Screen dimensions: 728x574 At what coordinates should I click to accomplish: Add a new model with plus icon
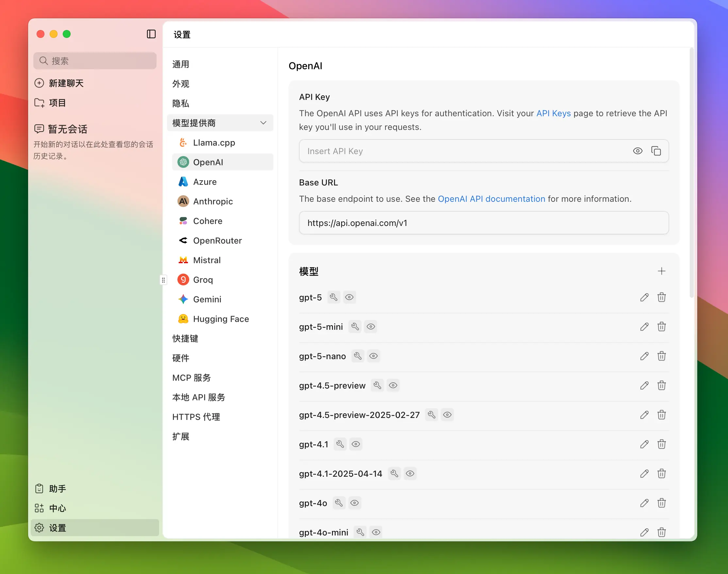click(x=661, y=271)
